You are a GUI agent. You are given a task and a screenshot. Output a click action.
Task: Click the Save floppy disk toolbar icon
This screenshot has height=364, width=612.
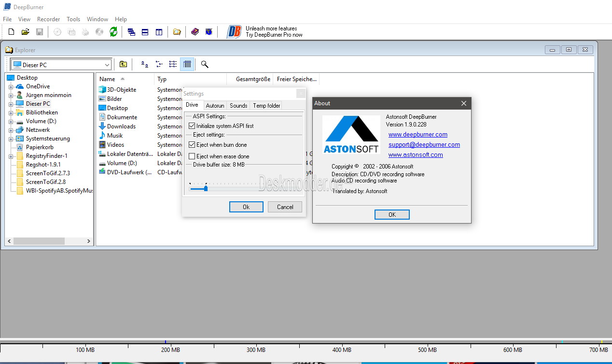point(40,32)
